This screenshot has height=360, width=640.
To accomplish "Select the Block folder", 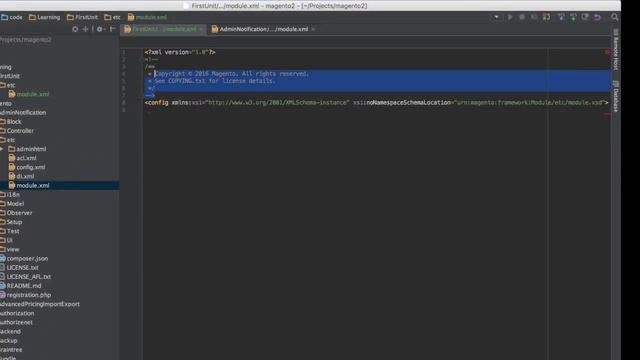I will point(11,122).
